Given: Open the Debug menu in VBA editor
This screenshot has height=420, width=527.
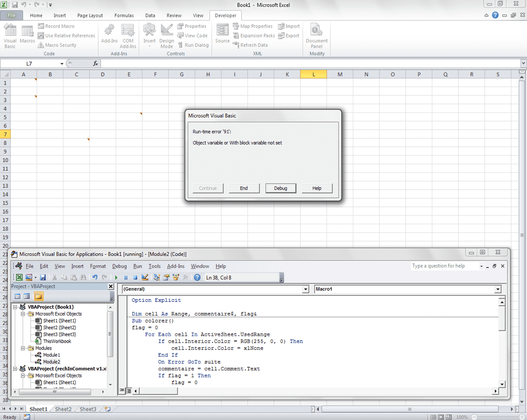Looking at the screenshot, I should click(119, 266).
